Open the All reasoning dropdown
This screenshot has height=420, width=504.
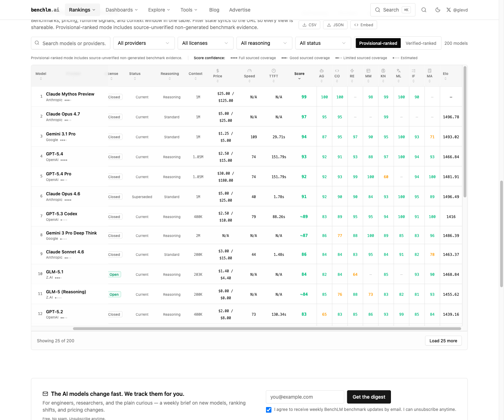tap(264, 43)
